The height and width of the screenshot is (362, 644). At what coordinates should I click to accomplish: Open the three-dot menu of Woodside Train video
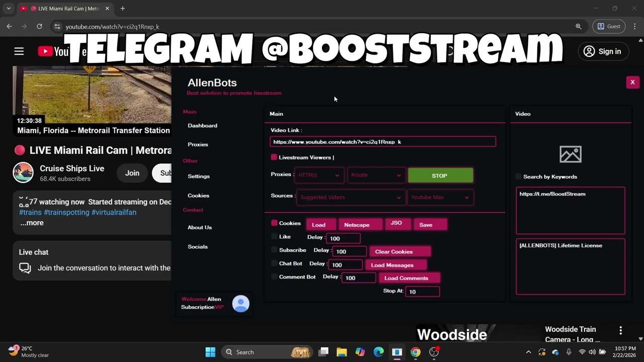[x=620, y=330]
